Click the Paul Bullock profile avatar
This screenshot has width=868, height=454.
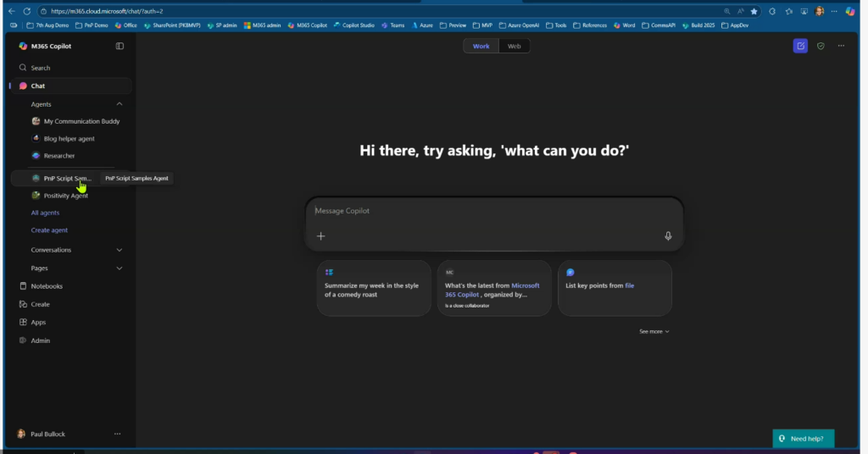(x=21, y=434)
